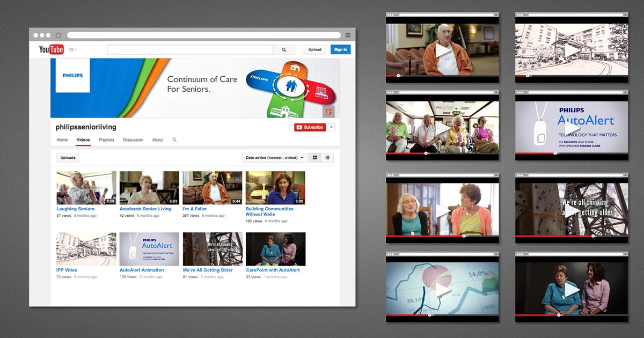Play the video of the man in the orange jacket
Image resolution: width=644 pixels, height=338 pixels.
(x=443, y=50)
